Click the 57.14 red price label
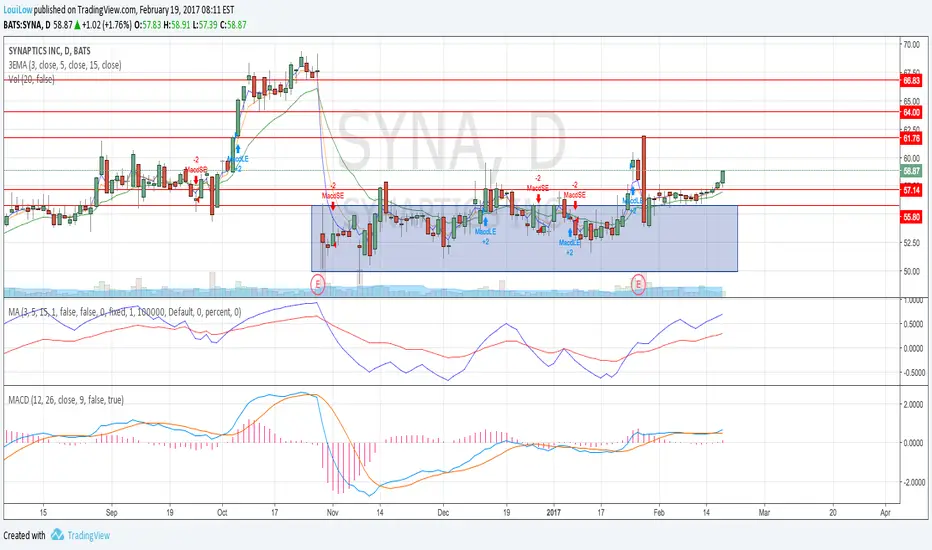The image size is (932, 550). [911, 190]
